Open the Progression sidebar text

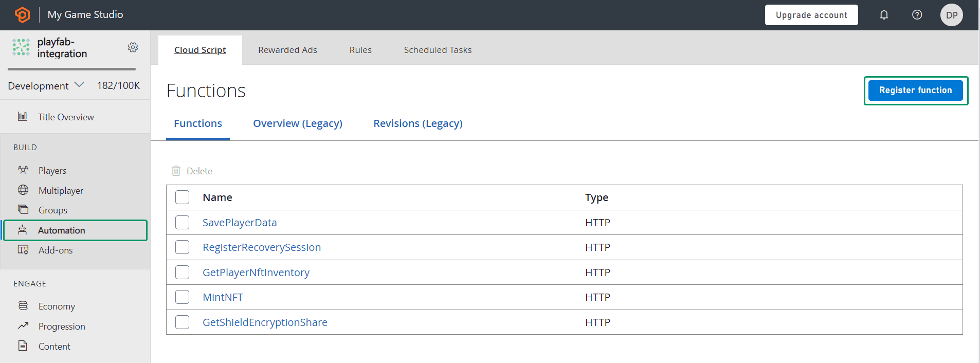62,326
